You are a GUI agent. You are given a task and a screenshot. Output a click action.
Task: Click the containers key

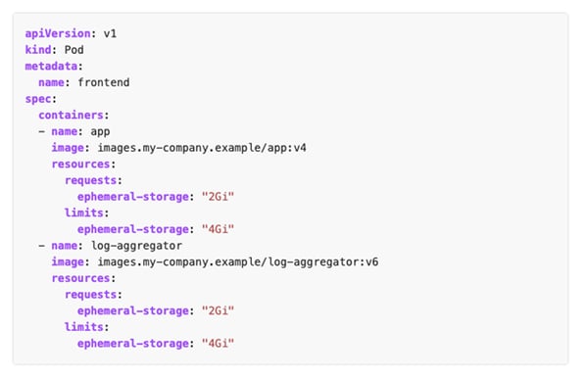click(71, 116)
